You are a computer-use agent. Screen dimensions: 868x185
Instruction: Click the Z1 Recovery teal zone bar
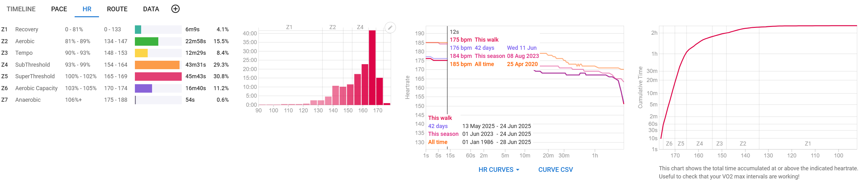(x=138, y=30)
